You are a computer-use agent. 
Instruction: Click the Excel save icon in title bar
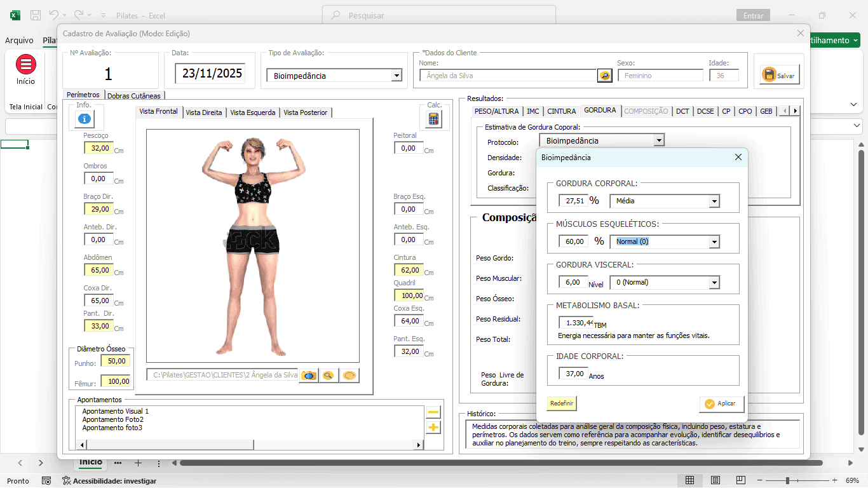coord(36,15)
